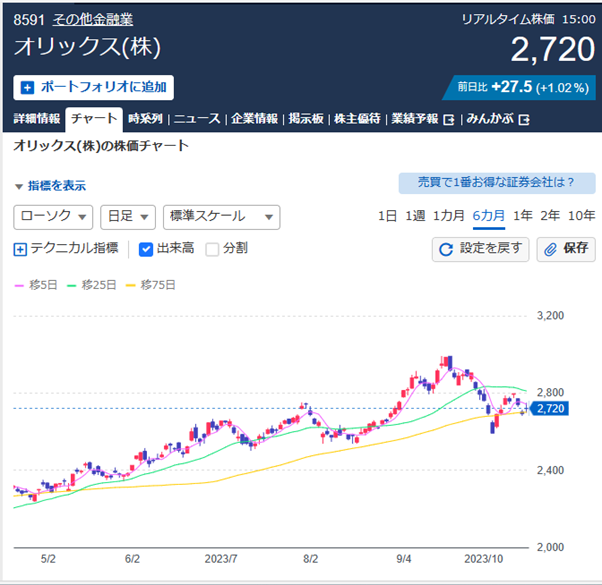Click the 移25日 legend entry
The image size is (602, 585).
click(x=91, y=285)
